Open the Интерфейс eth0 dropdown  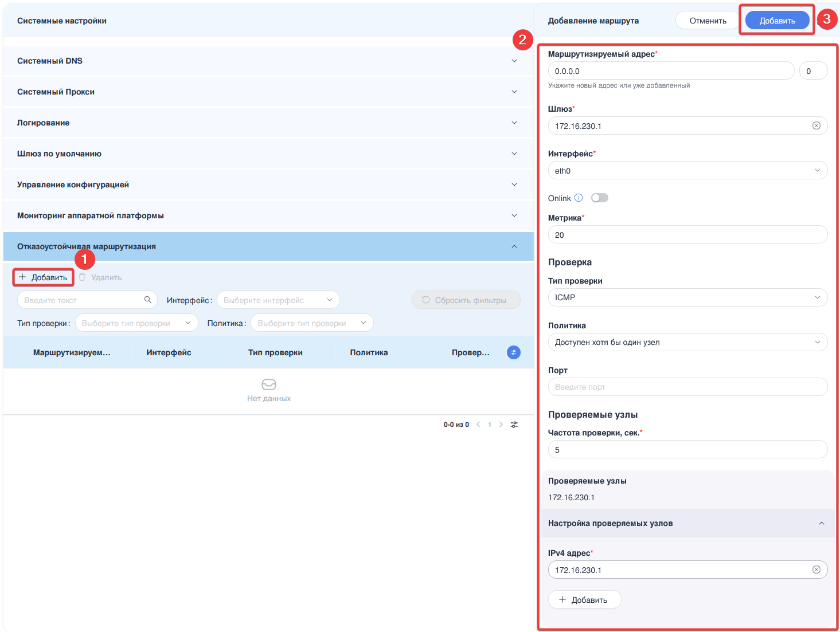coord(687,170)
